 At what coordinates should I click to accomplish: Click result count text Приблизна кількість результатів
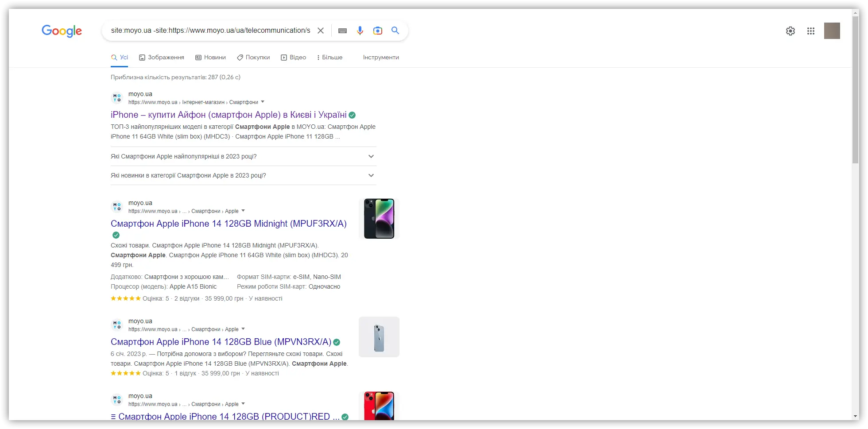[175, 77]
